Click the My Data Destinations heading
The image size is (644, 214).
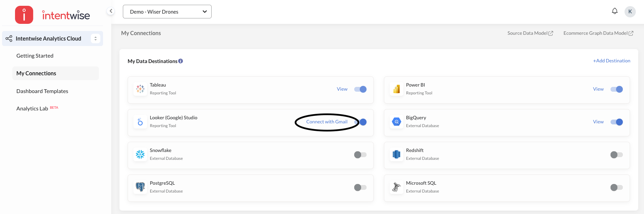click(153, 61)
